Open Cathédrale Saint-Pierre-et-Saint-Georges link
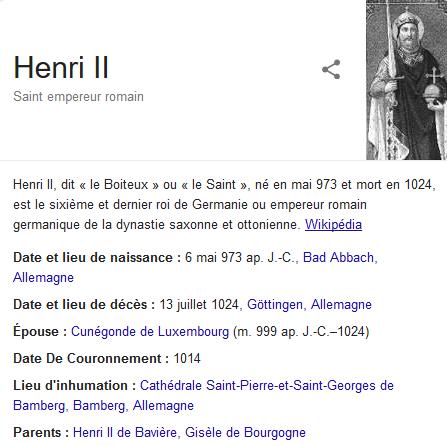 (x=267, y=386)
